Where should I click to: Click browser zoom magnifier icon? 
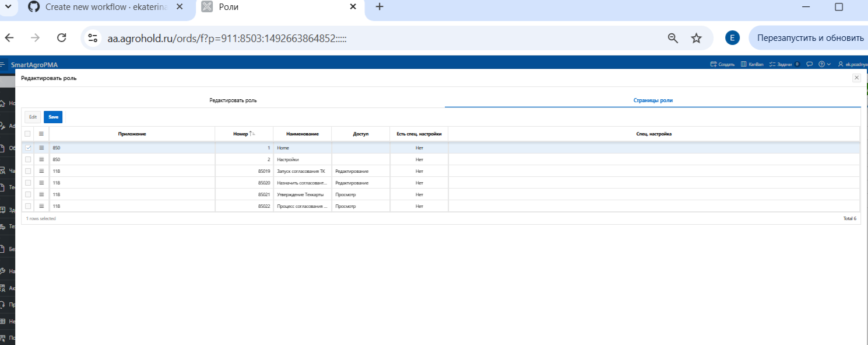[x=673, y=38]
